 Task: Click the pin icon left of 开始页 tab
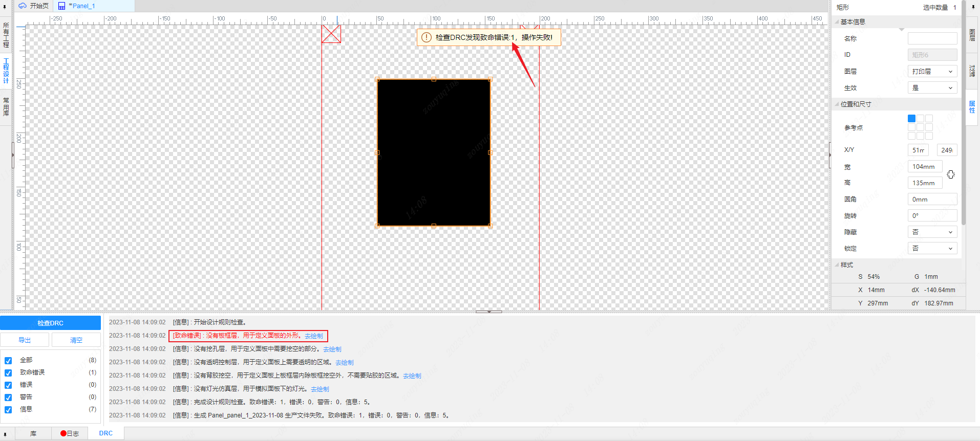[x=5, y=7]
